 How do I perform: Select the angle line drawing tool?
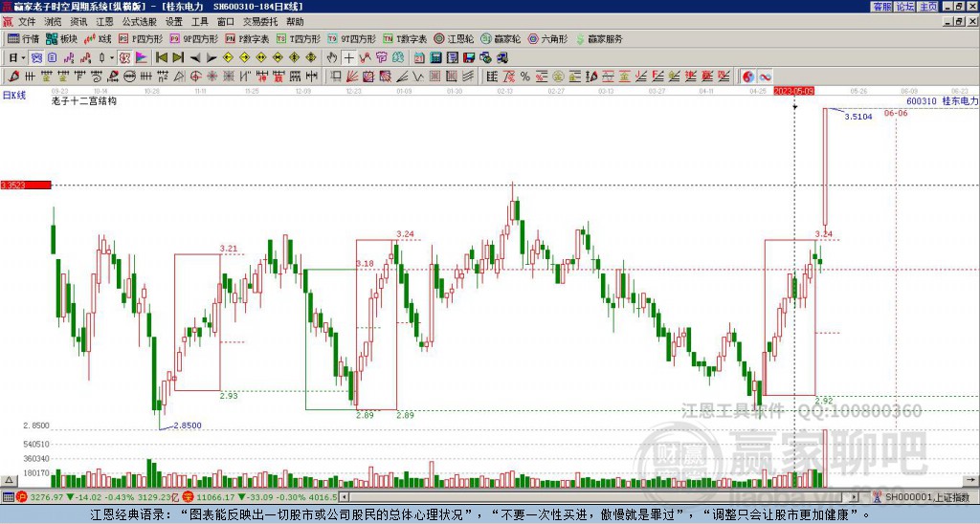tap(404, 76)
